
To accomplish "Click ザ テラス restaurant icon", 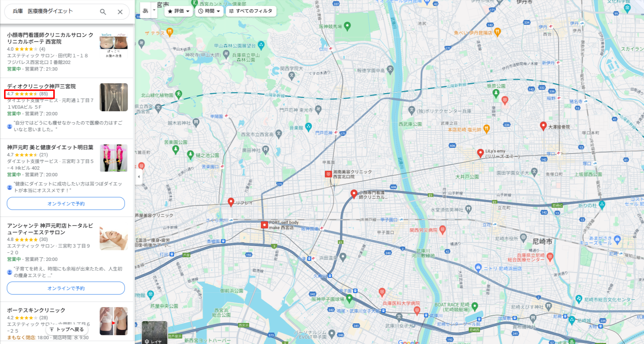I will coord(169,32).
